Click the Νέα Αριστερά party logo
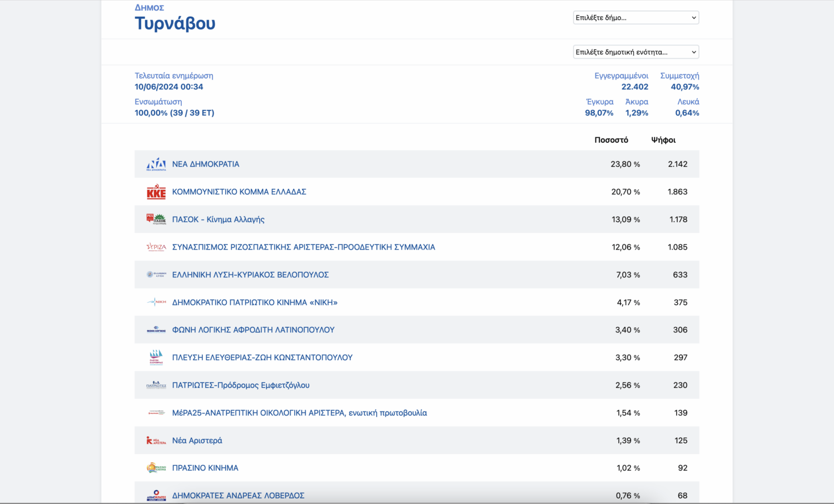Image resolution: width=834 pixels, height=504 pixels. 156,440
